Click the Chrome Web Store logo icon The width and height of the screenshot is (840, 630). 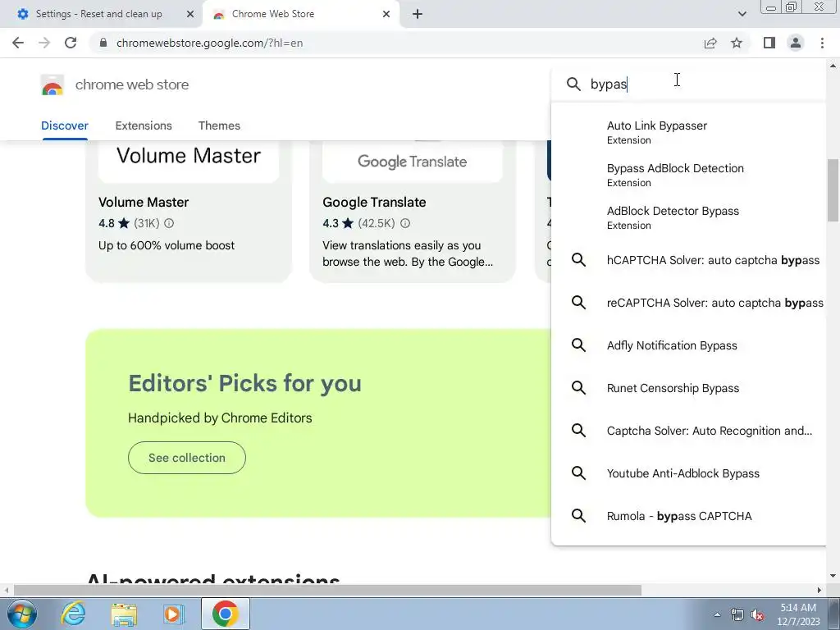[x=52, y=84]
